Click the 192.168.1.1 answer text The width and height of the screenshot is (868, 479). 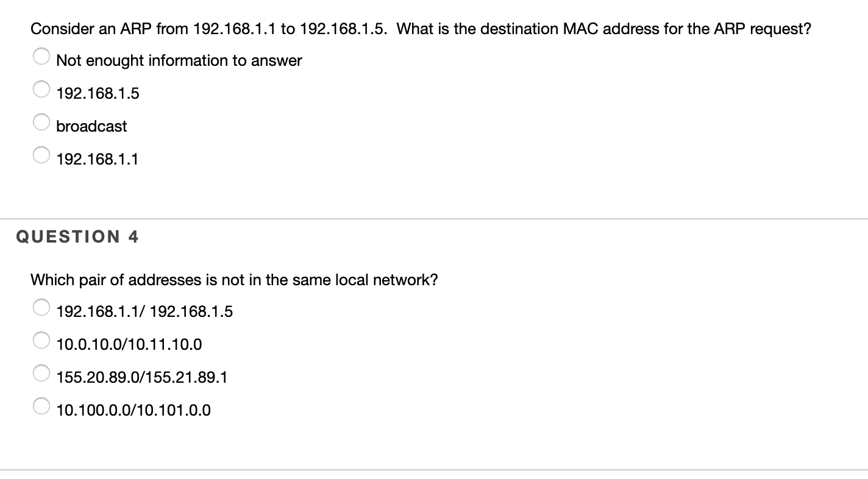pyautogui.click(x=98, y=158)
